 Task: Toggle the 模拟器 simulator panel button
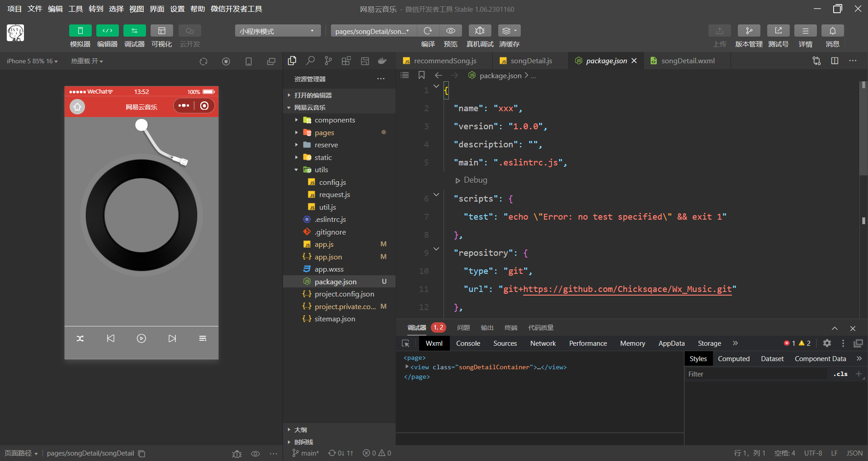pos(80,31)
